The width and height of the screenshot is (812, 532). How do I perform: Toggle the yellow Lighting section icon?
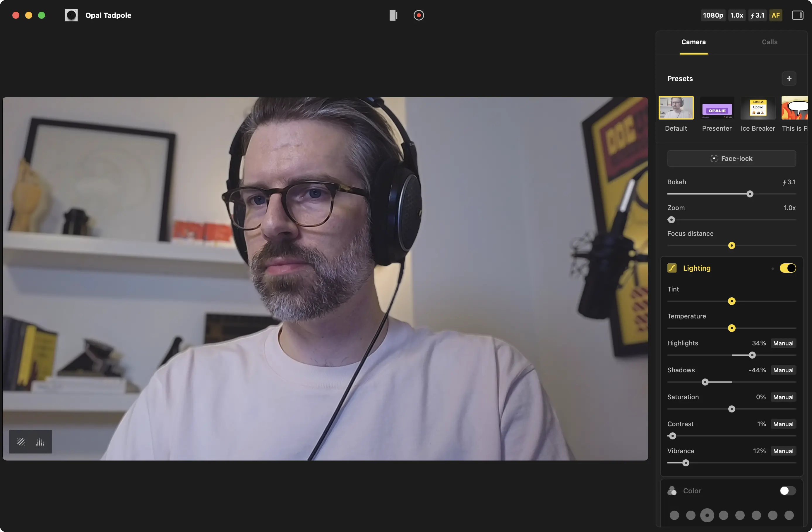(672, 268)
